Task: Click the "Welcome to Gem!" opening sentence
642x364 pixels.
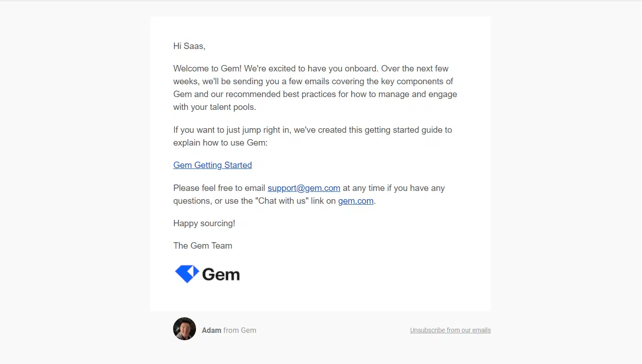Action: [x=208, y=69]
